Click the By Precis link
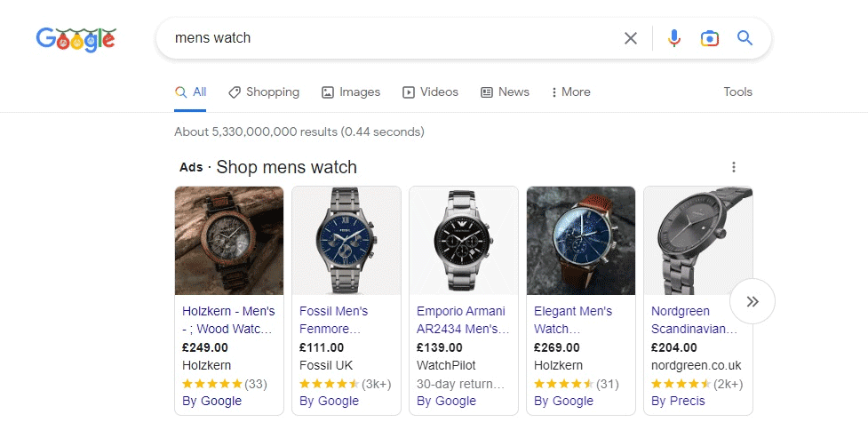Image resolution: width=868 pixels, height=446 pixels. (x=678, y=401)
